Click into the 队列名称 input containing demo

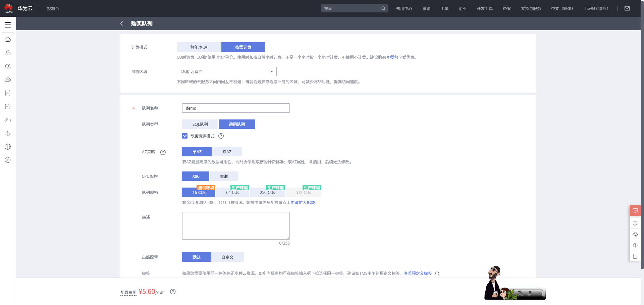pyautogui.click(x=236, y=108)
